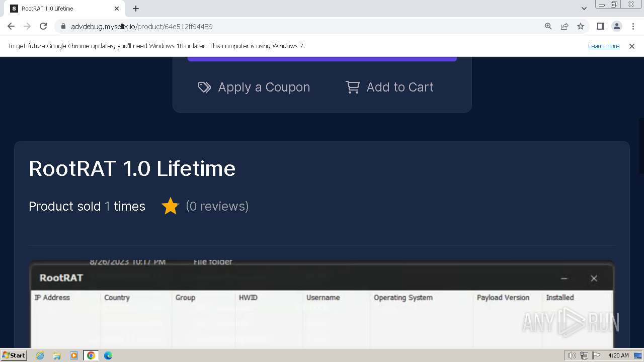Reload the current page

click(x=43, y=26)
